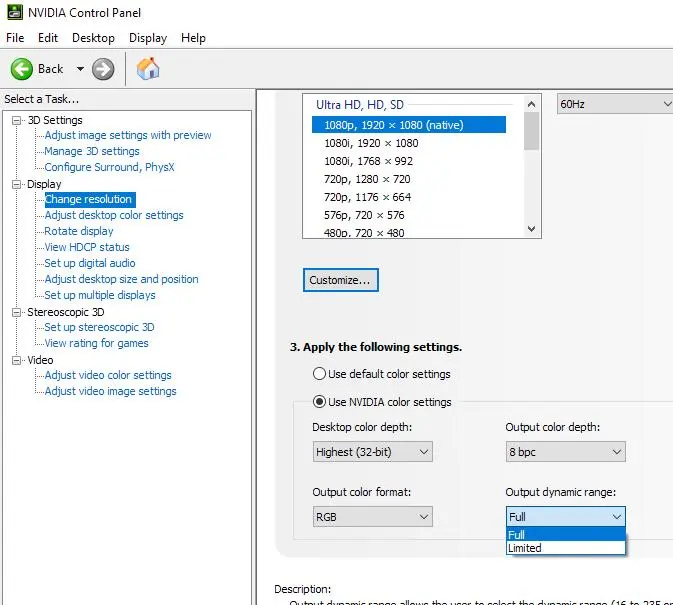Choose Limited in dynamic range list
This screenshot has width=673, height=605.
pyautogui.click(x=566, y=548)
